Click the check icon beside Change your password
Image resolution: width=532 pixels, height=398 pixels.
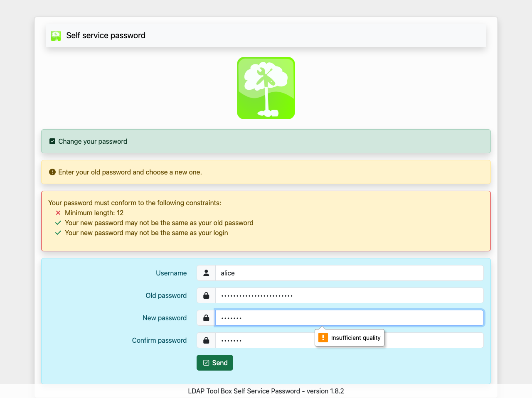(x=52, y=141)
